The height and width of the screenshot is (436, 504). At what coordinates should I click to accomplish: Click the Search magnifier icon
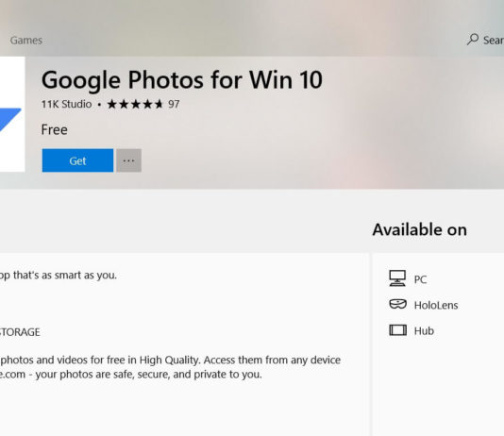(x=473, y=40)
